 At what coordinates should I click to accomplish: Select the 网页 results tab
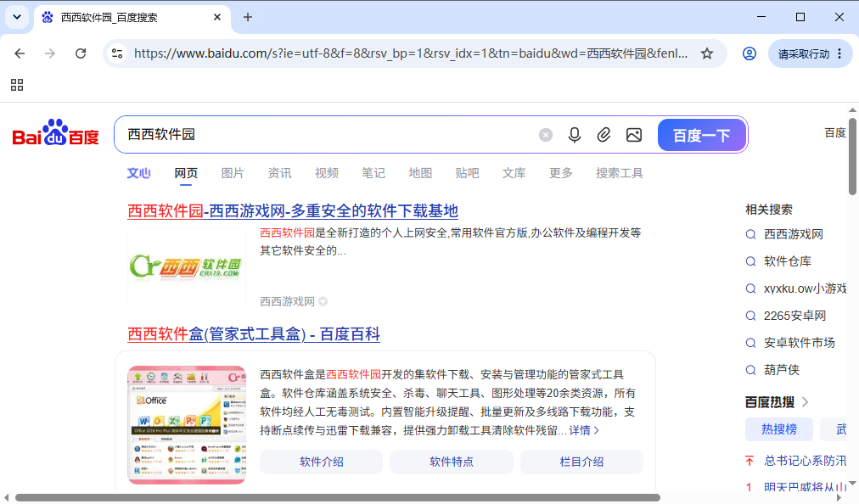[x=186, y=173]
